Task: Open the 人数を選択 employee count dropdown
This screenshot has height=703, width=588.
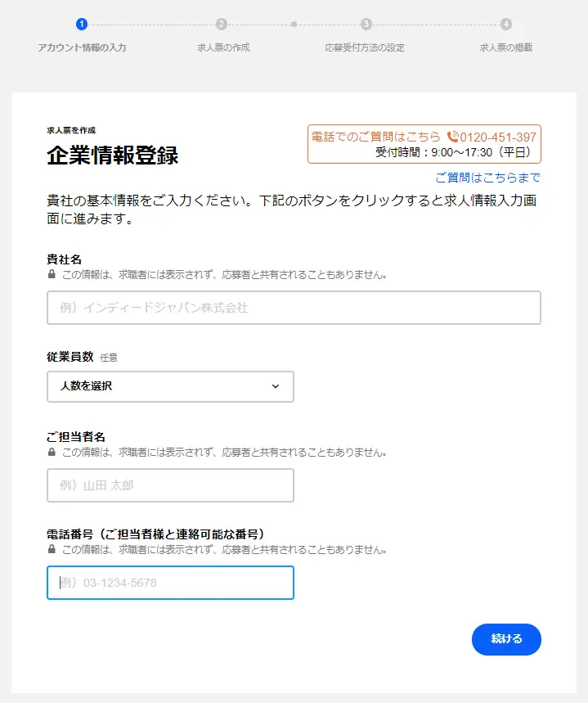Action: click(170, 386)
